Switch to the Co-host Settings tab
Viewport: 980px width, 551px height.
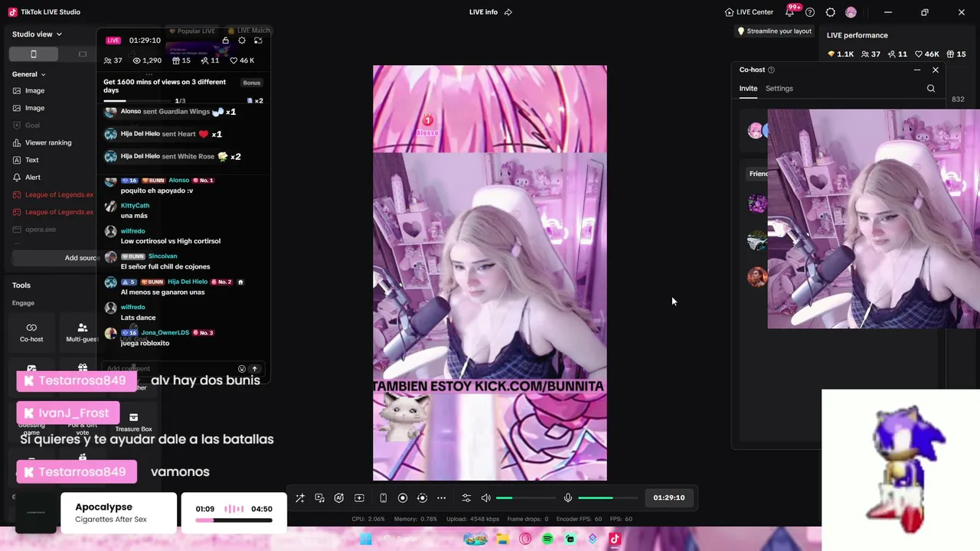tap(779, 89)
